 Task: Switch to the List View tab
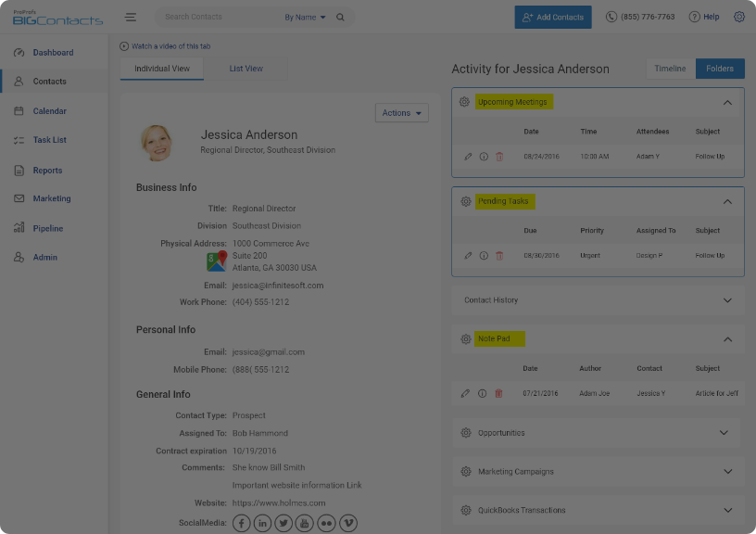pos(245,68)
